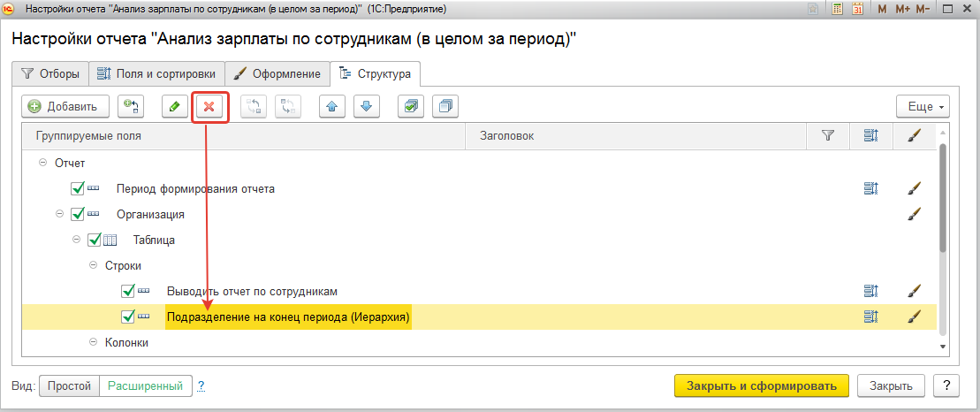The width and height of the screenshot is (980, 412).
Task: Click the check all items icon
Action: point(411,107)
